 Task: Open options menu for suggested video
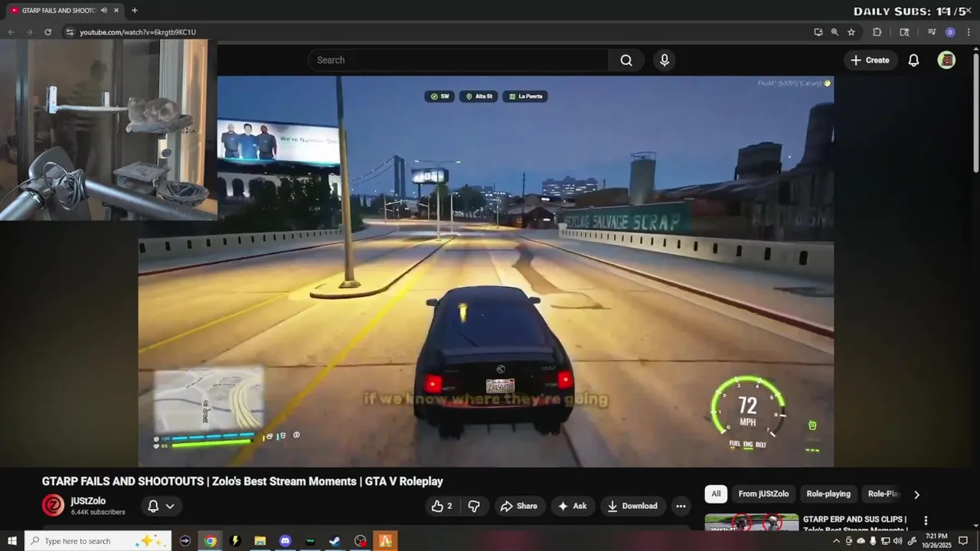point(926,520)
